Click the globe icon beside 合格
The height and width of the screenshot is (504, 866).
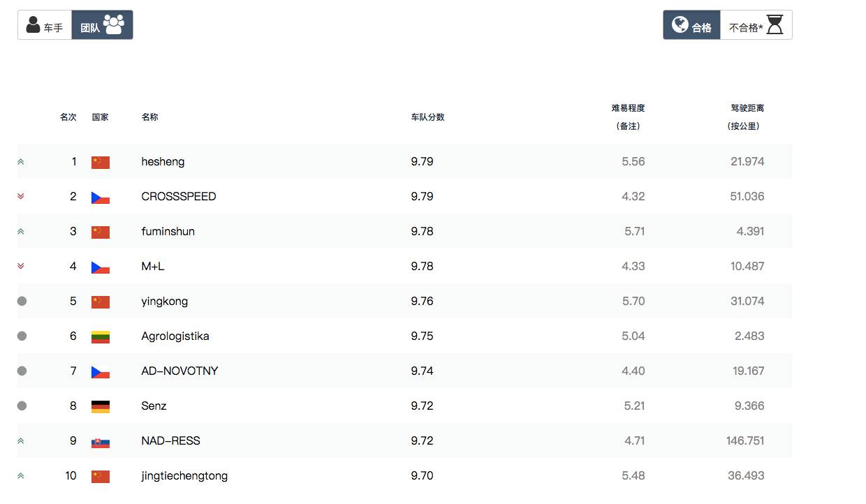(x=680, y=24)
